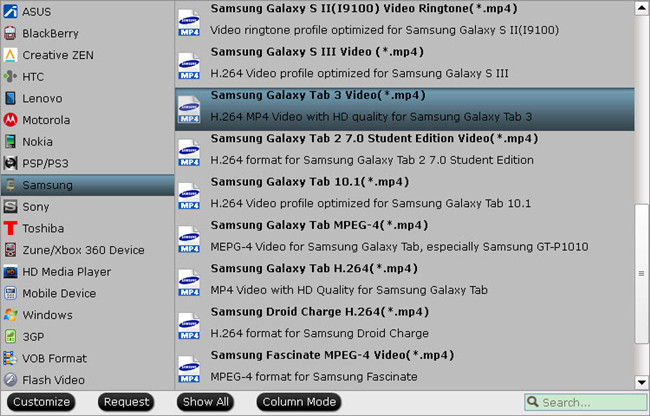Open the Customize button
Image resolution: width=650 pixels, height=416 pixels.
coord(41,402)
